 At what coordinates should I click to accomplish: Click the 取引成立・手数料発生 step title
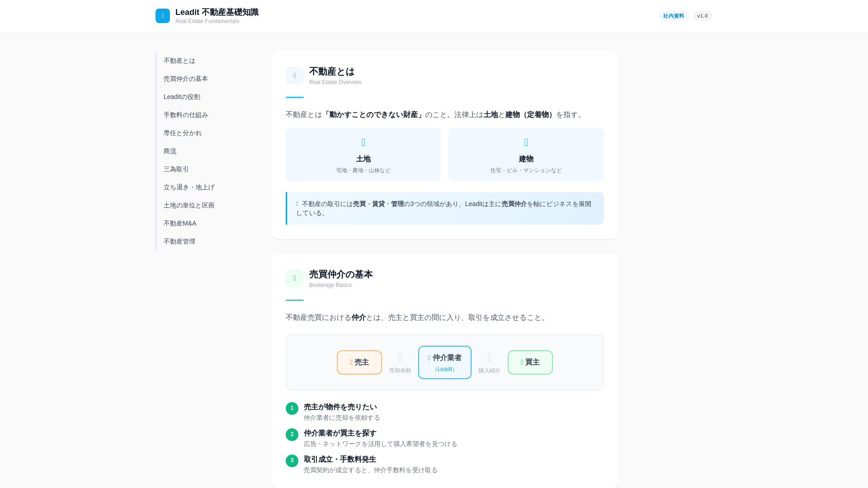(340, 460)
